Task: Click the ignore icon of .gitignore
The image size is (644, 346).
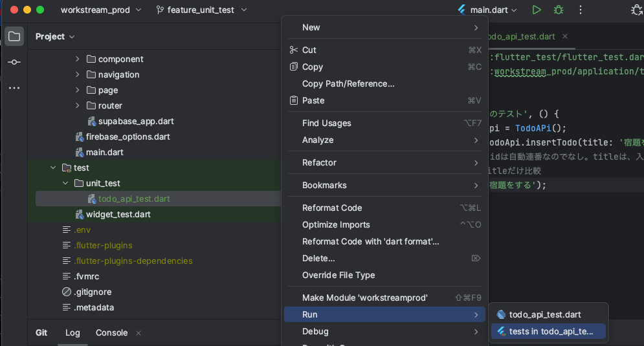Action: click(67, 292)
